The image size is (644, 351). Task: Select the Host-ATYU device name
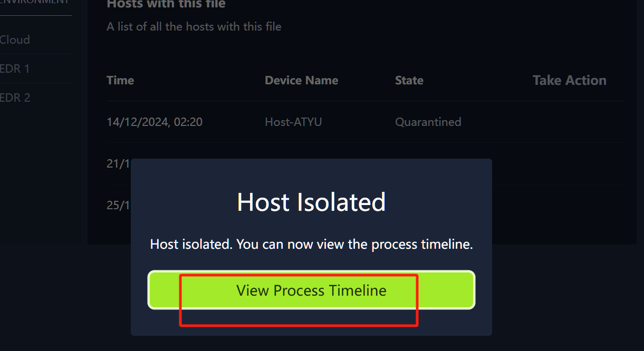pos(293,122)
